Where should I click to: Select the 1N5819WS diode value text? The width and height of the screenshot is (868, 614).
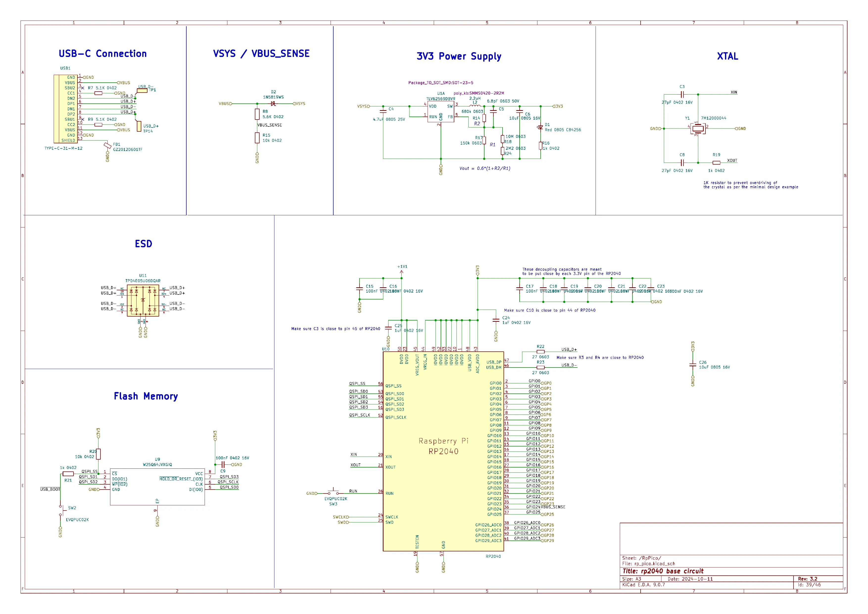[273, 97]
